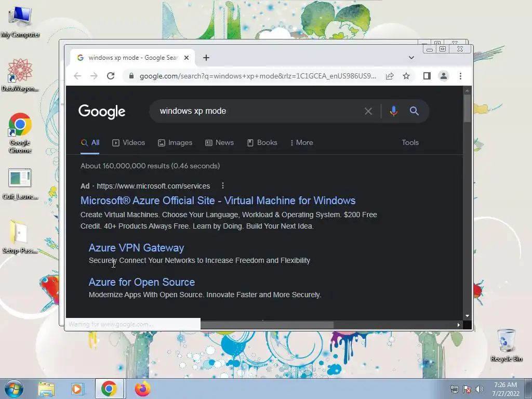Open the Windows Start button
The height and width of the screenshot is (399, 532).
14,389
